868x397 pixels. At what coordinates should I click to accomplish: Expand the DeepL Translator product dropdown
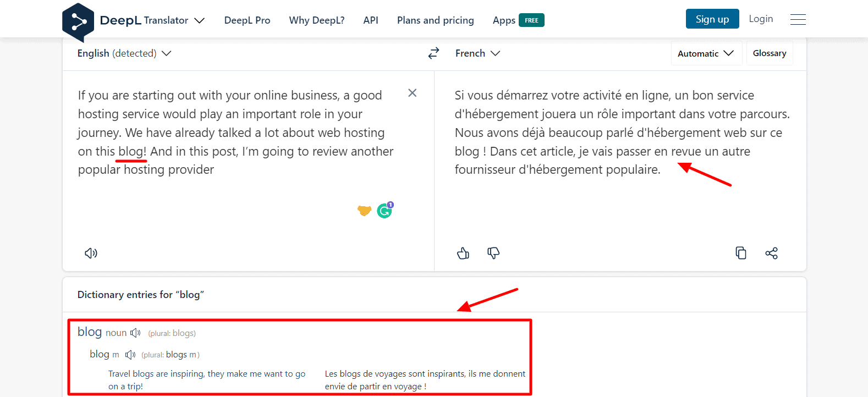(x=199, y=20)
